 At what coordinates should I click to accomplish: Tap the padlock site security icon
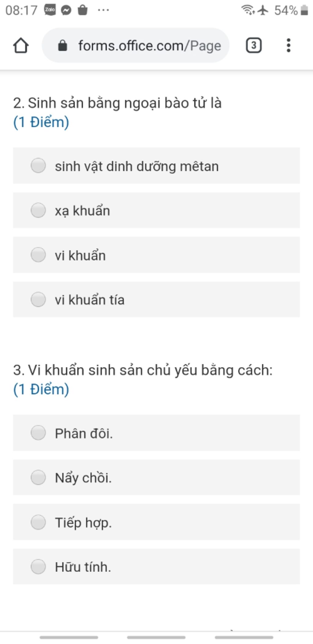[62, 46]
